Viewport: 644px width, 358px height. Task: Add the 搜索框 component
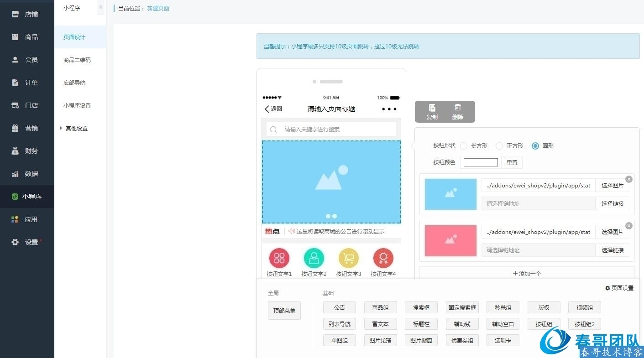click(421, 307)
